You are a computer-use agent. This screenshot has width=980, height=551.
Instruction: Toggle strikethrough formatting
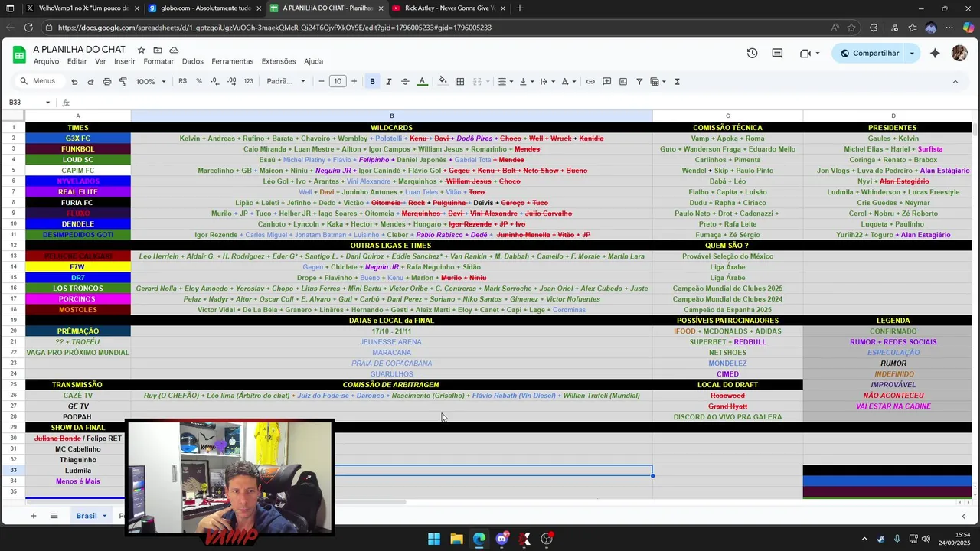(x=405, y=81)
